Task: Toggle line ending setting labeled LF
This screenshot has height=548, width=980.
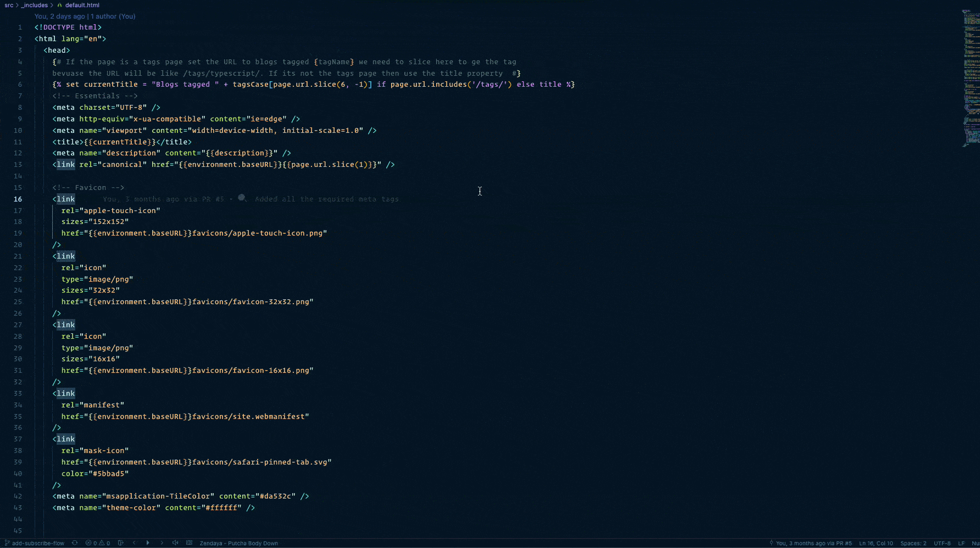Action: [x=961, y=543]
